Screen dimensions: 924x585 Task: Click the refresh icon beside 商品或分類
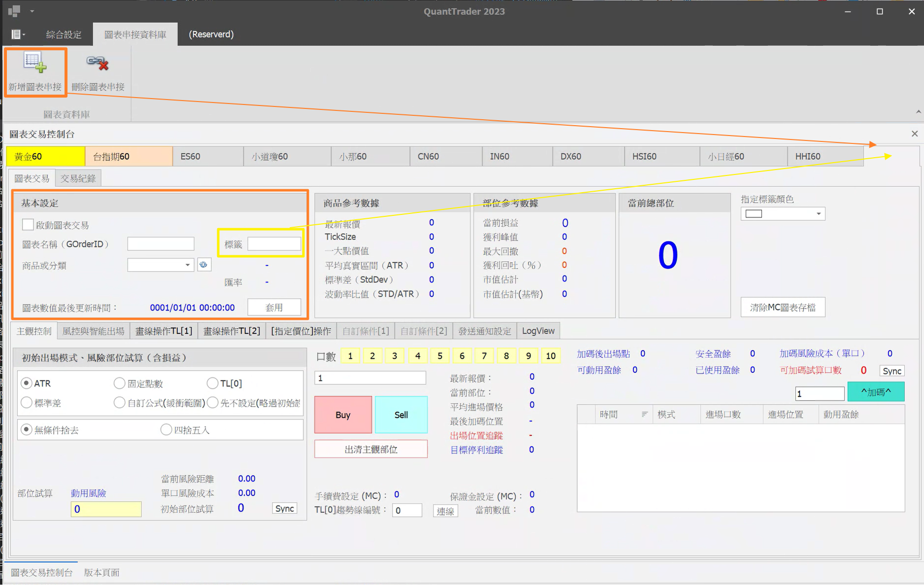(203, 265)
